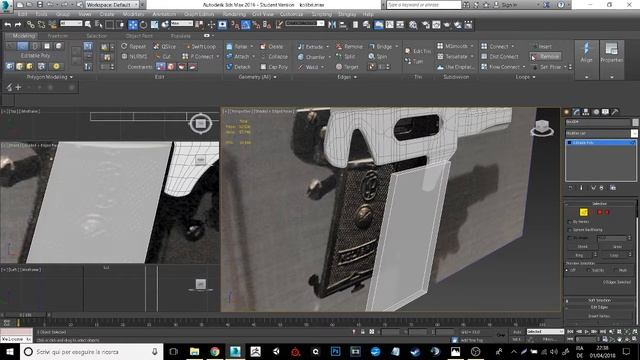This screenshot has width=640, height=360.
Task: Activate the Select and Scale tool
Action: coord(155,25)
